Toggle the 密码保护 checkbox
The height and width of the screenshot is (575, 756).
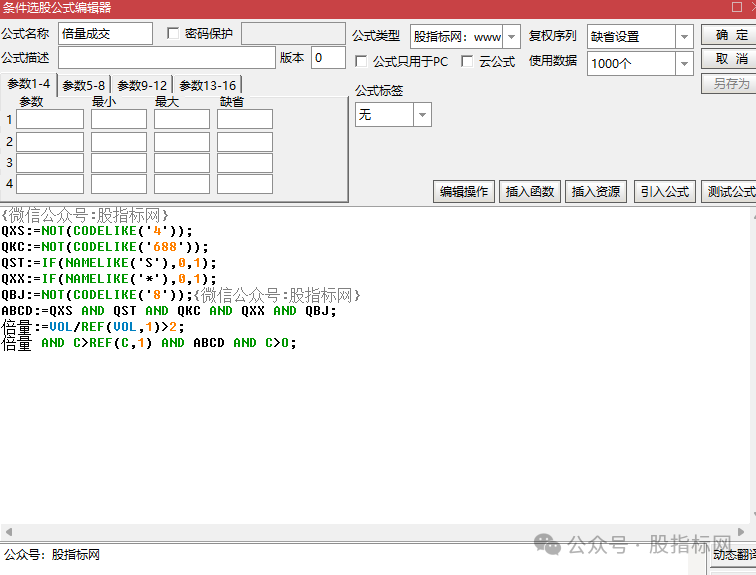(x=173, y=34)
